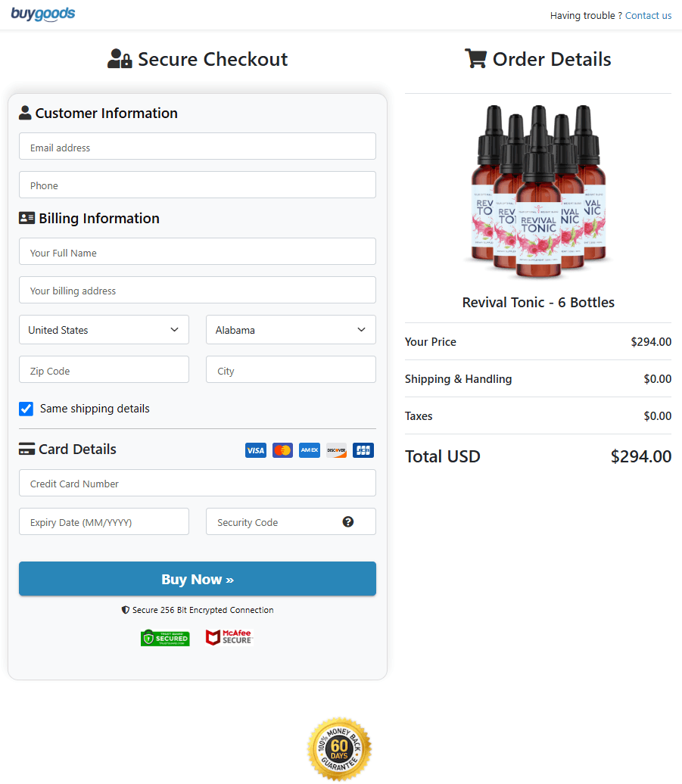Viewport: 682px width, 784px height.
Task: Click the 60 days money back seal
Action: (340, 749)
